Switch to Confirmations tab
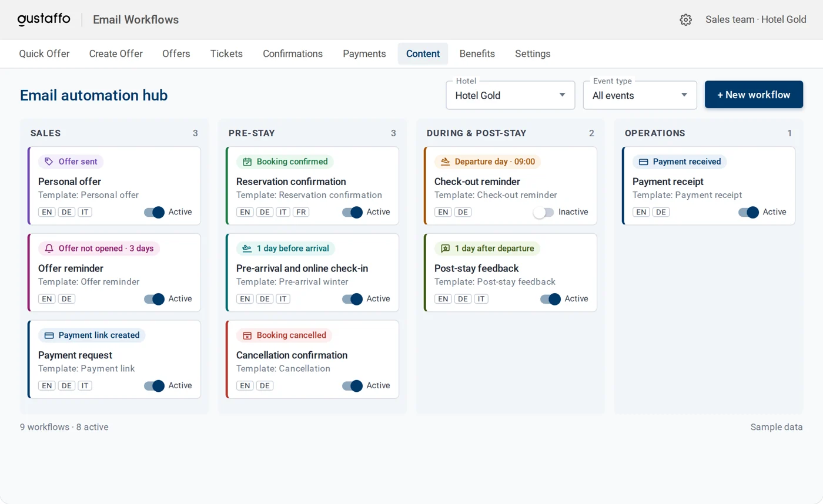The width and height of the screenshot is (823, 504). point(293,53)
